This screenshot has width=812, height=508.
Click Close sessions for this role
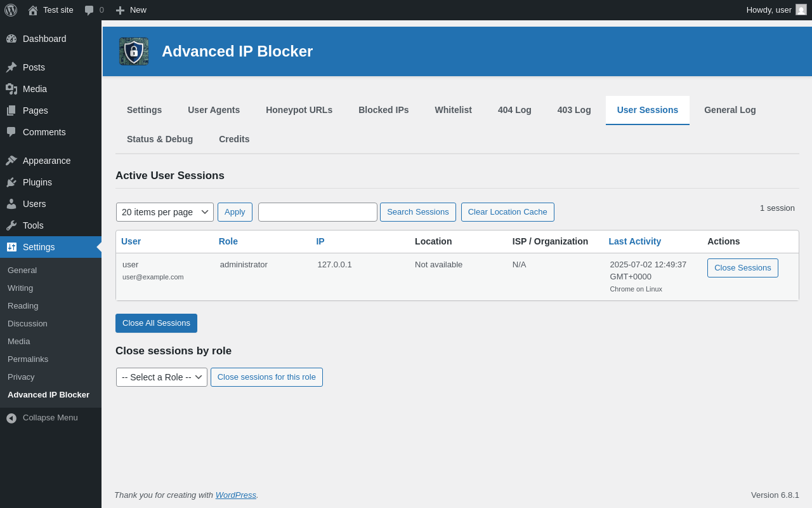point(266,377)
